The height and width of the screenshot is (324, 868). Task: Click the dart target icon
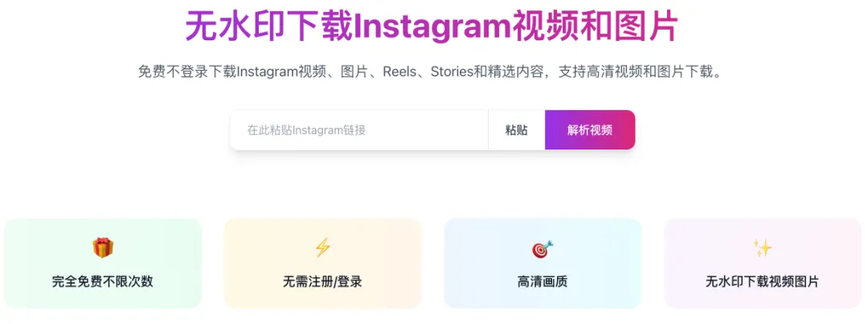click(542, 248)
